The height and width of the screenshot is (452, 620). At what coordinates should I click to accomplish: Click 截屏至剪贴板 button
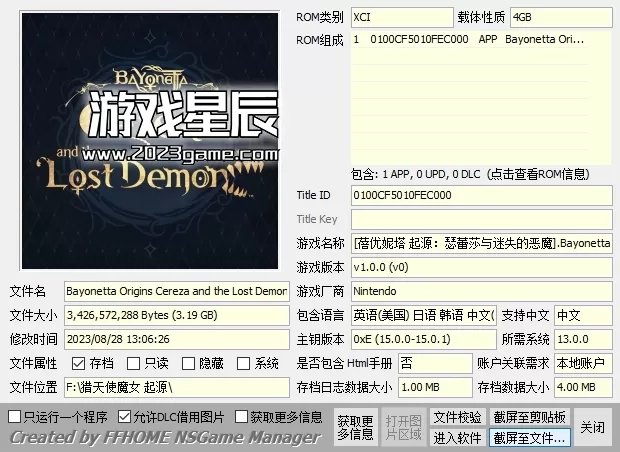pyautogui.click(x=529, y=417)
